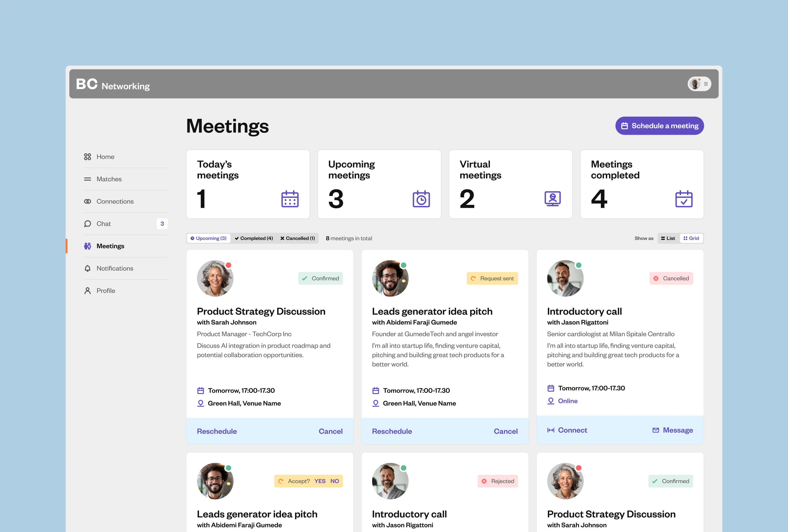Click the Home grid icon in sidebar
Image resolution: width=788 pixels, height=532 pixels.
pos(88,157)
